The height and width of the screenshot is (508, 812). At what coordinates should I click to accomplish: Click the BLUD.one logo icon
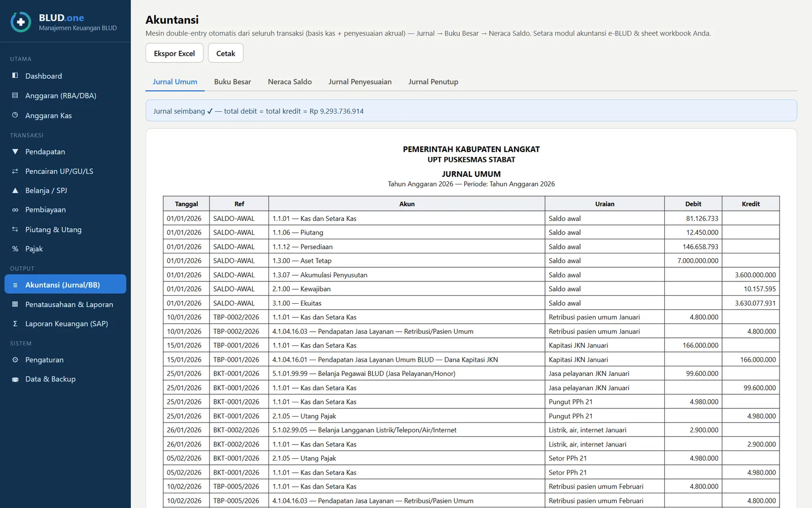[21, 22]
